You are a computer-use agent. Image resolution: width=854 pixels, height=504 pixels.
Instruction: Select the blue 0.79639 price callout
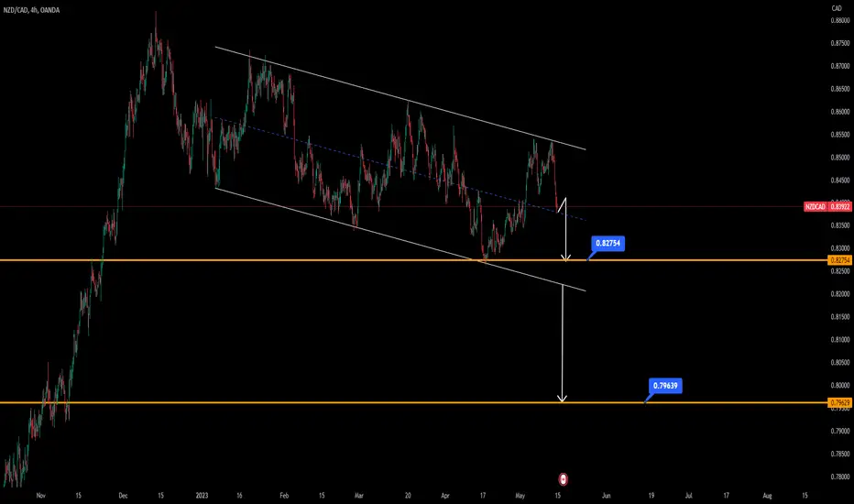click(665, 386)
